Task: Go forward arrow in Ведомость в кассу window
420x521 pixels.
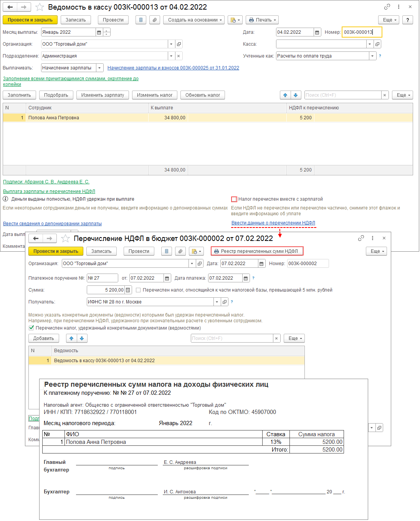Action: coord(24,7)
